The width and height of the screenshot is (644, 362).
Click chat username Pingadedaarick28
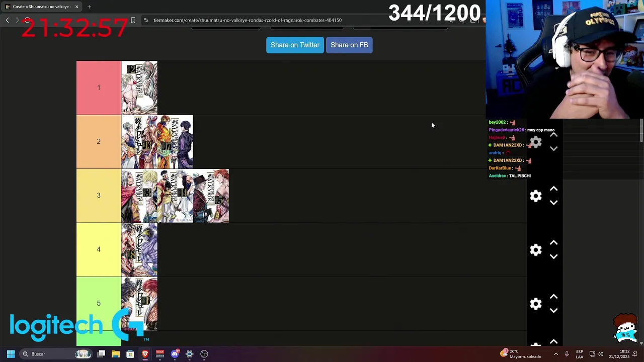[506, 130]
